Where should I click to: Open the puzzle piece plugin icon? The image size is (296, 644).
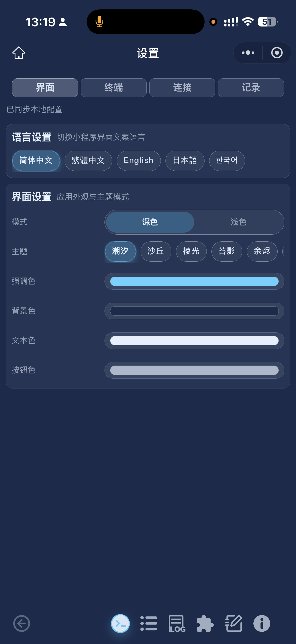click(x=205, y=623)
